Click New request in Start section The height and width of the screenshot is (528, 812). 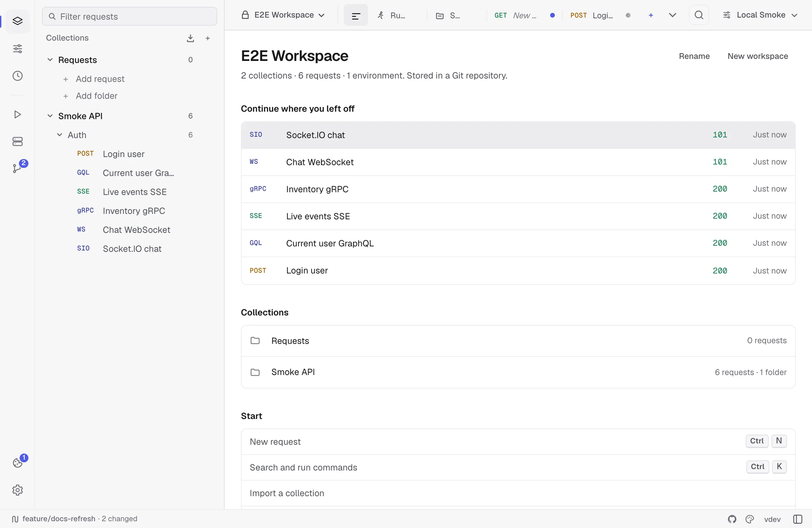pos(518,442)
